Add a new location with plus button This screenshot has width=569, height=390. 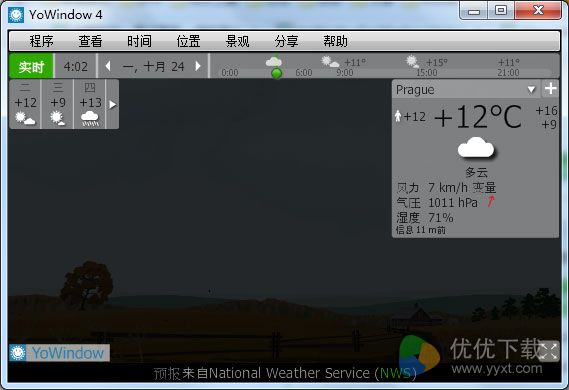550,89
